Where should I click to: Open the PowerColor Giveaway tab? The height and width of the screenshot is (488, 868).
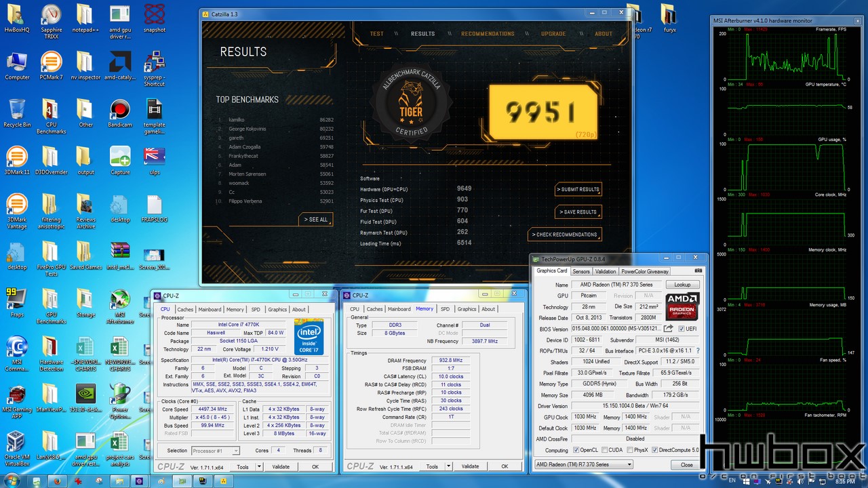click(645, 271)
